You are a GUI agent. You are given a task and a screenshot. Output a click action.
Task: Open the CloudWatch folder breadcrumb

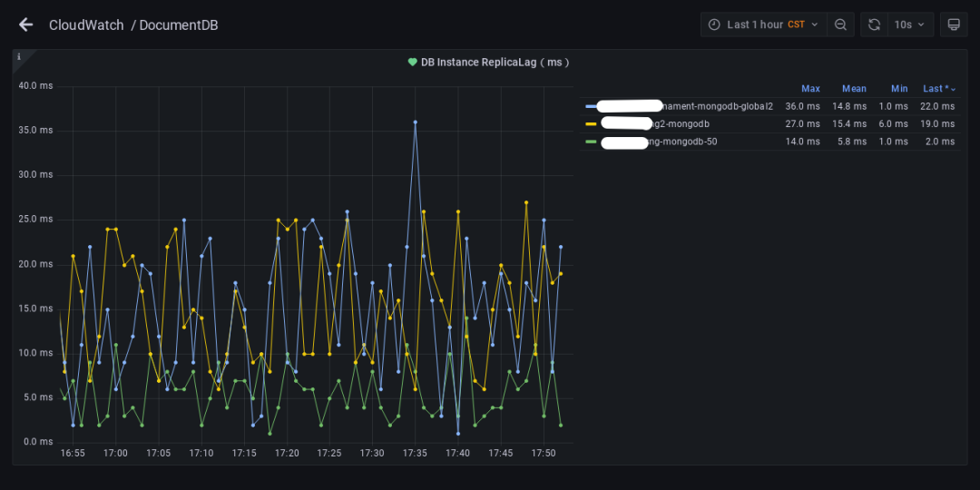[x=86, y=25]
